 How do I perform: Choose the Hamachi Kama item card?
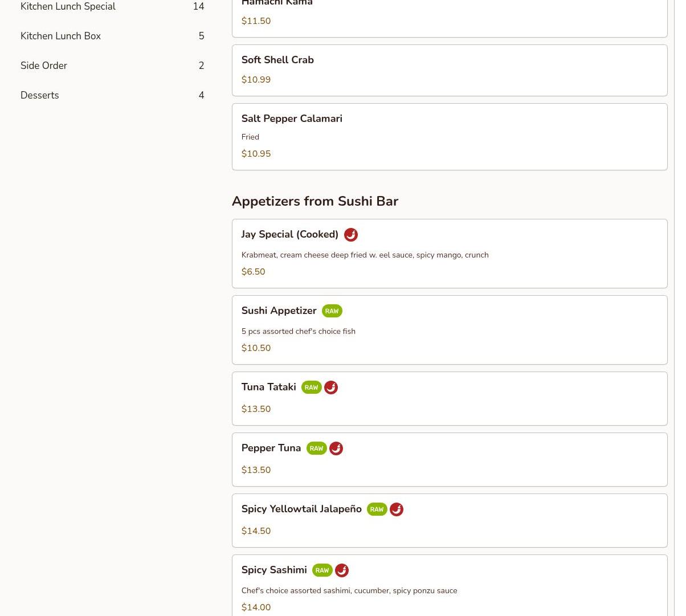449,17
